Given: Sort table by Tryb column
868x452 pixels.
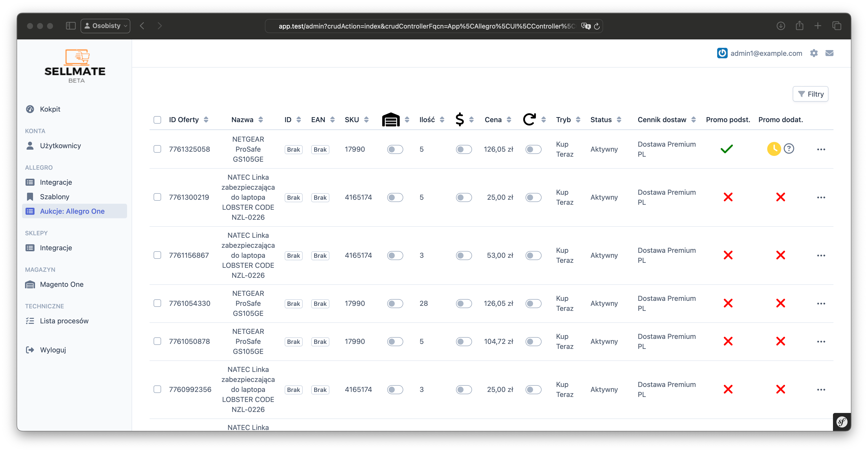Looking at the screenshot, I should (x=568, y=120).
